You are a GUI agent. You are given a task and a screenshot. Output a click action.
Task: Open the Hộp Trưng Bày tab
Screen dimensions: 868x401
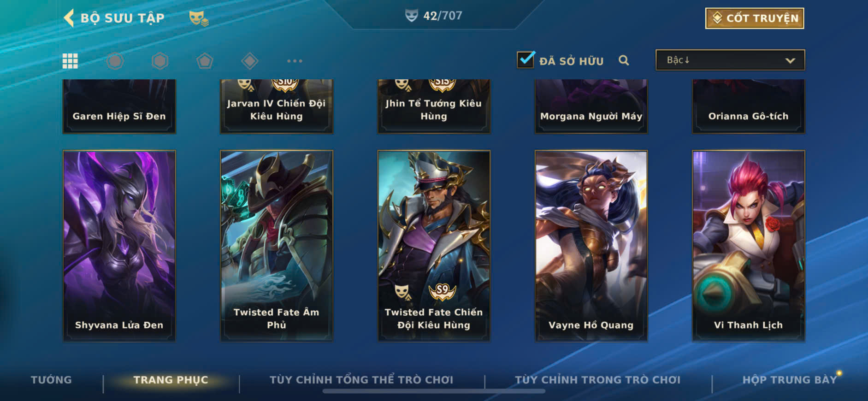789,380
